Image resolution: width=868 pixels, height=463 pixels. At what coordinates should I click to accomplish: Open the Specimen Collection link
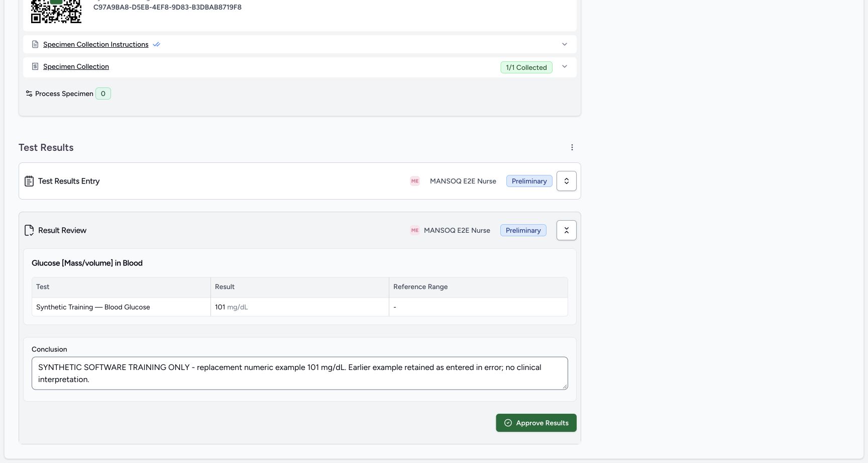point(76,66)
